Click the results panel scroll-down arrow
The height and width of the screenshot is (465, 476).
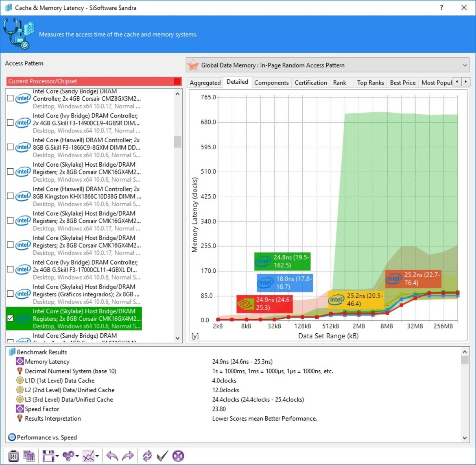pyautogui.click(x=465, y=438)
